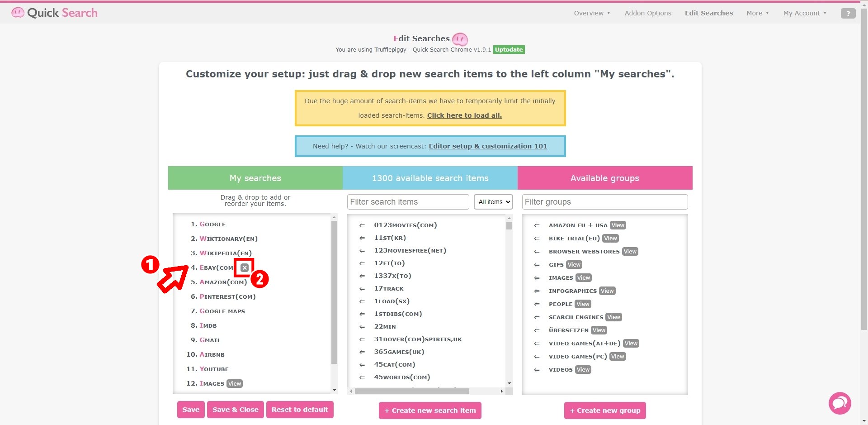
Task: Click the arrow beside 17track
Action: point(362,288)
